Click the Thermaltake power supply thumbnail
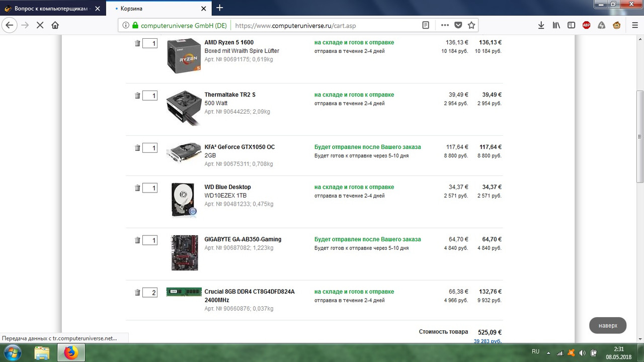The width and height of the screenshot is (644, 362). tap(184, 108)
